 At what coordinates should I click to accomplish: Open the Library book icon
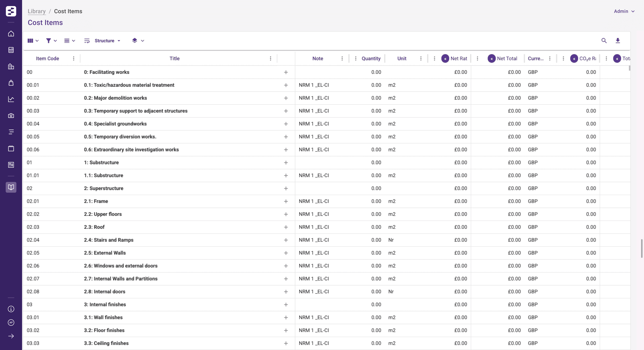click(x=11, y=187)
